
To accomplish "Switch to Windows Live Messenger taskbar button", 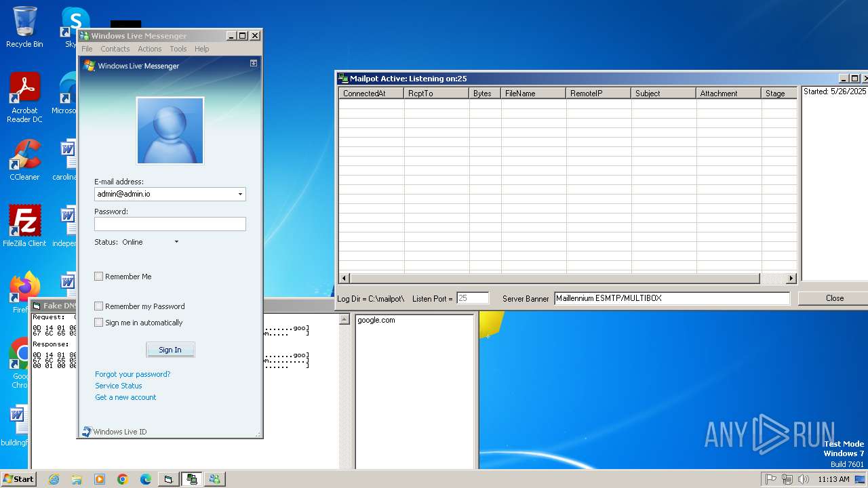I will pos(215,479).
